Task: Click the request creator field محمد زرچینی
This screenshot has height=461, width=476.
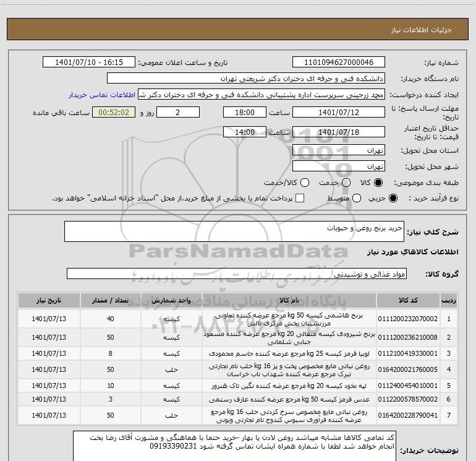Action: (x=261, y=95)
